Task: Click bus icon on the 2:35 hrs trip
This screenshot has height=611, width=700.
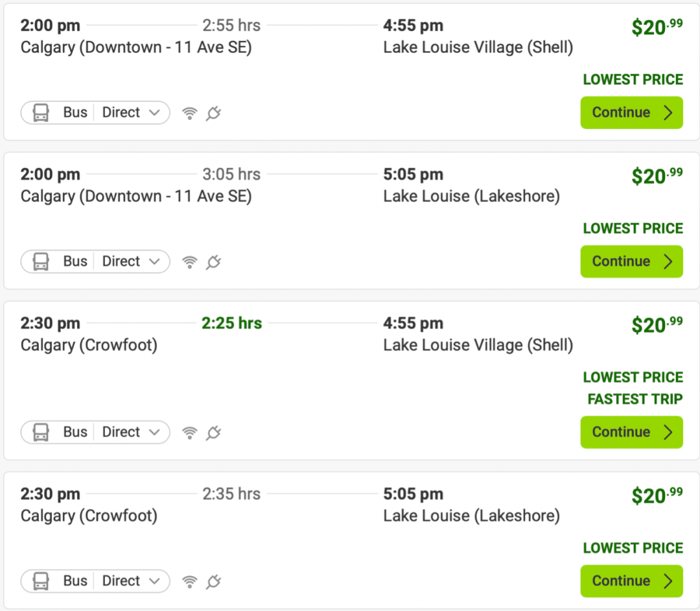Action: click(x=41, y=581)
